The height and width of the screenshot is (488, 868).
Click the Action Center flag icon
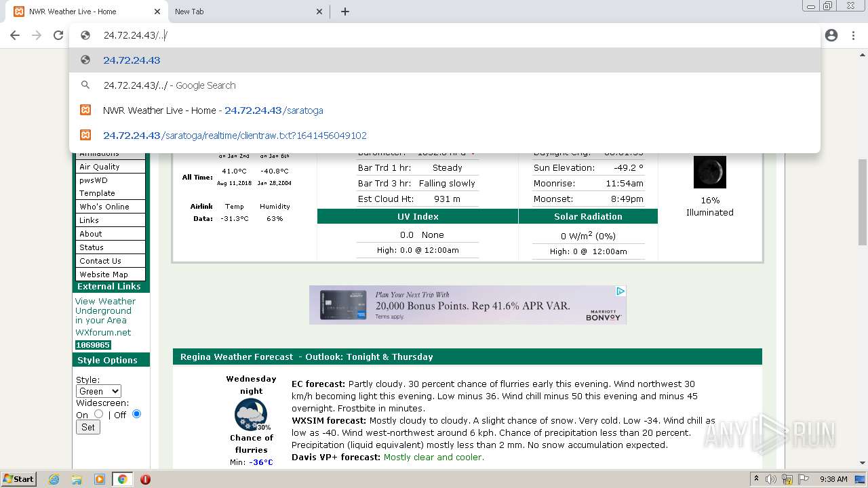click(804, 479)
